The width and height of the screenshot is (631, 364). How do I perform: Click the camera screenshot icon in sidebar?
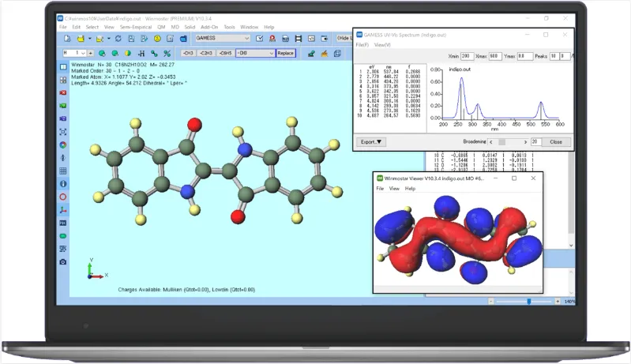click(x=63, y=262)
